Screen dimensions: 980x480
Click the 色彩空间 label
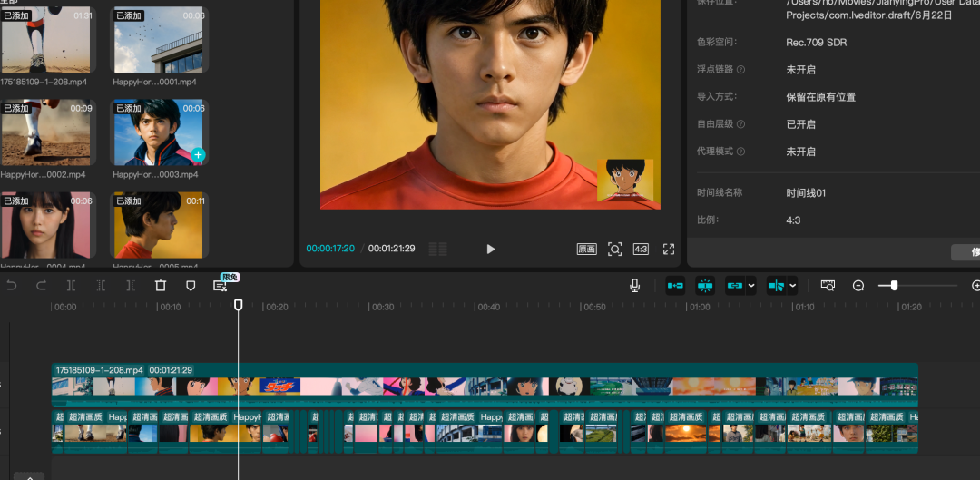717,42
